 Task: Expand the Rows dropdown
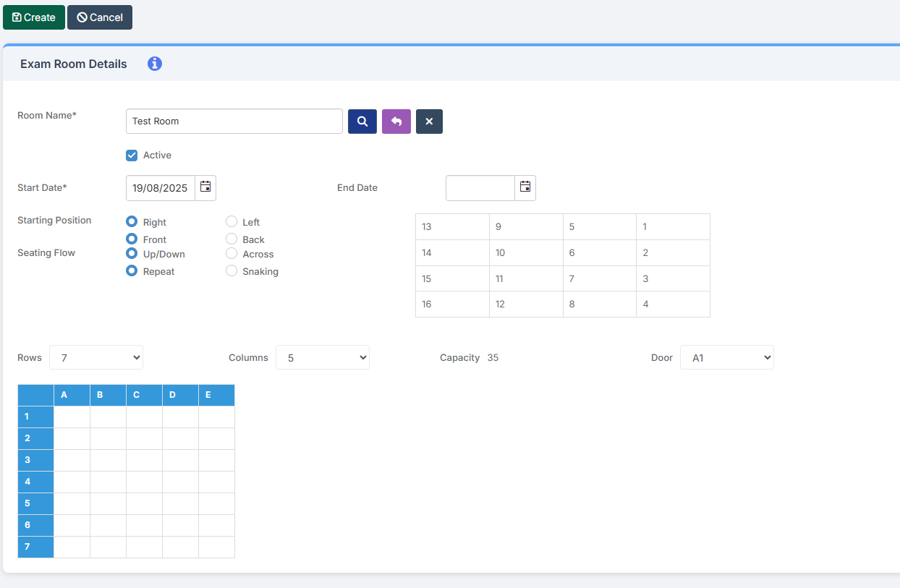(96, 357)
